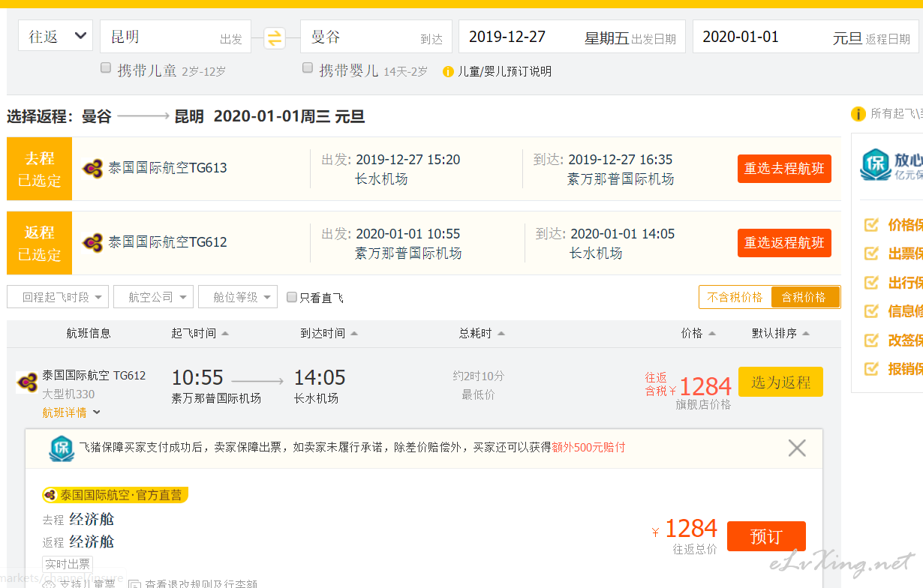Open 航空公司 airline filter dropdown
Image resolution: width=923 pixels, height=588 pixels.
[x=153, y=297]
